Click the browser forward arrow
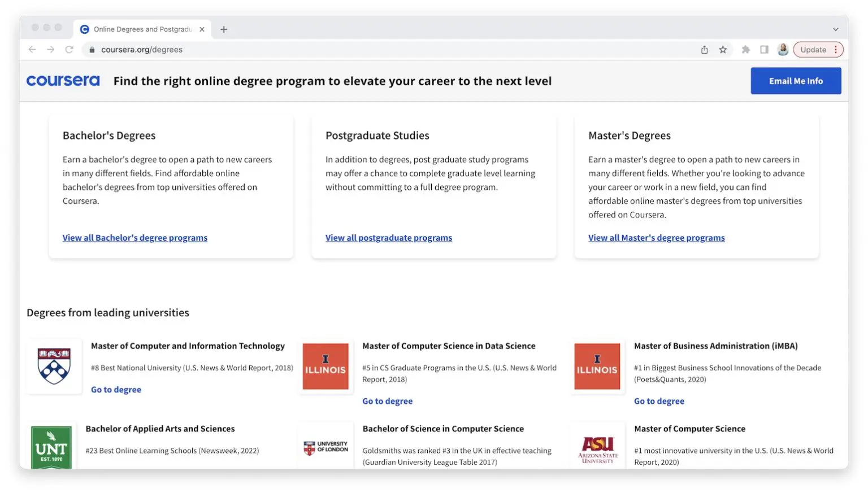 51,49
